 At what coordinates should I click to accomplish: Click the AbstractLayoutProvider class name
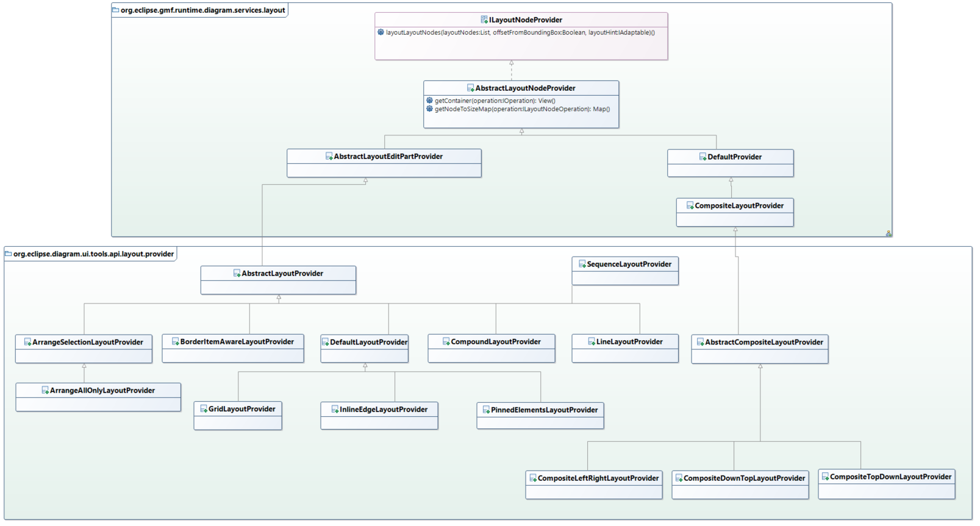click(x=282, y=274)
